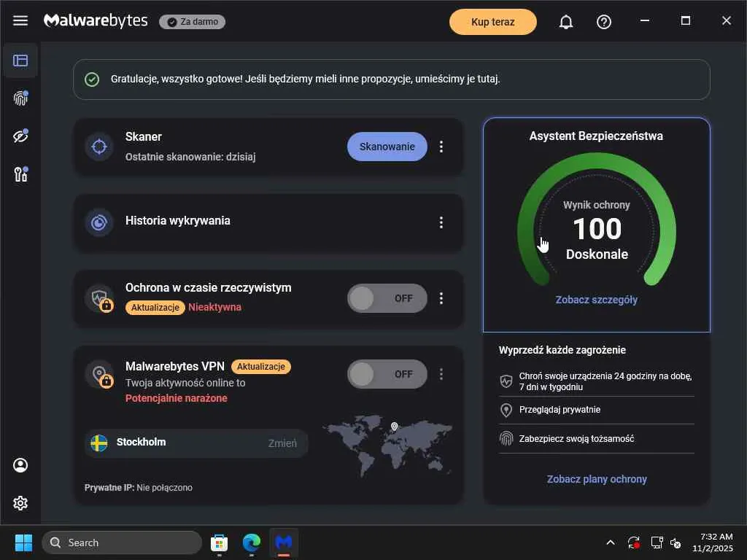Open the help question mark icon
This screenshot has height=560, width=747.
tap(603, 22)
